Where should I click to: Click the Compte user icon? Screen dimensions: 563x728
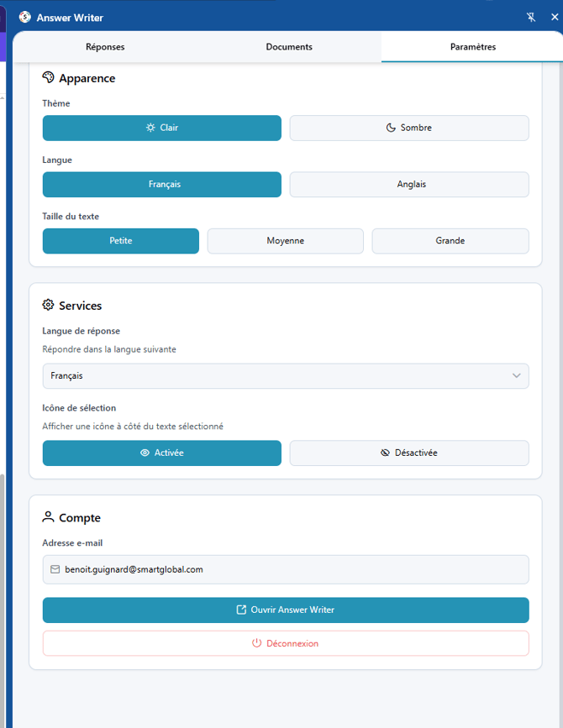(x=48, y=516)
